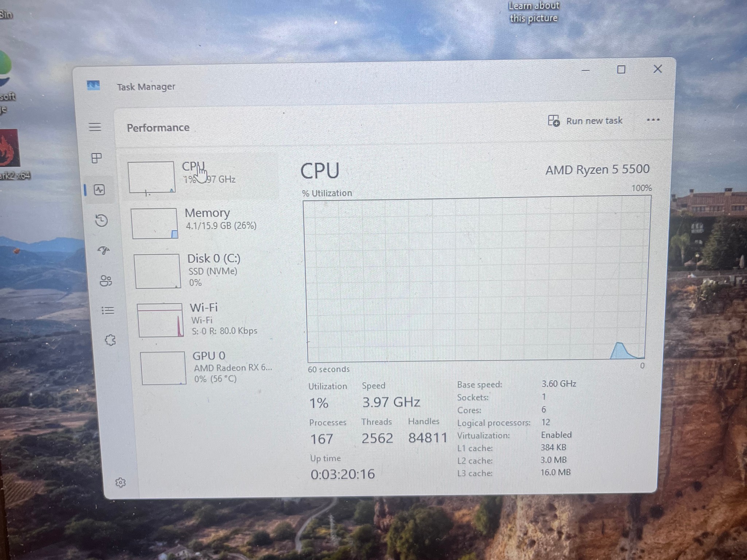Open the hamburger navigation menu

coord(95,127)
